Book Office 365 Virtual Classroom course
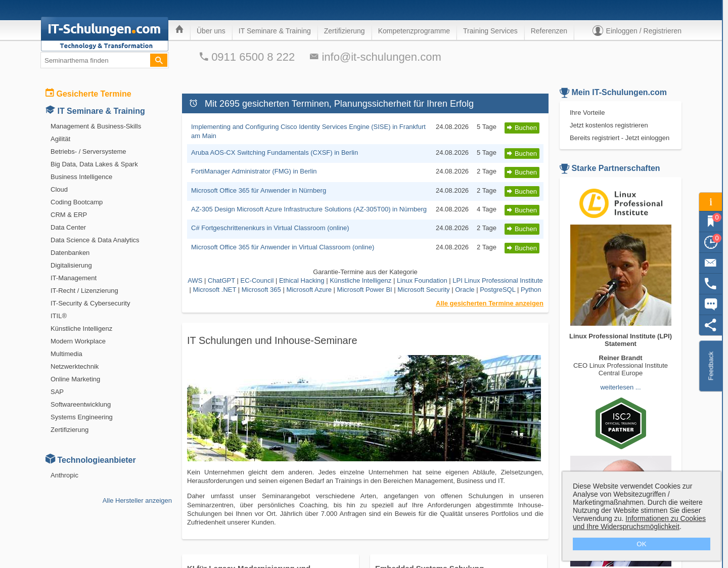The width and height of the screenshot is (728, 568). pyautogui.click(x=522, y=248)
